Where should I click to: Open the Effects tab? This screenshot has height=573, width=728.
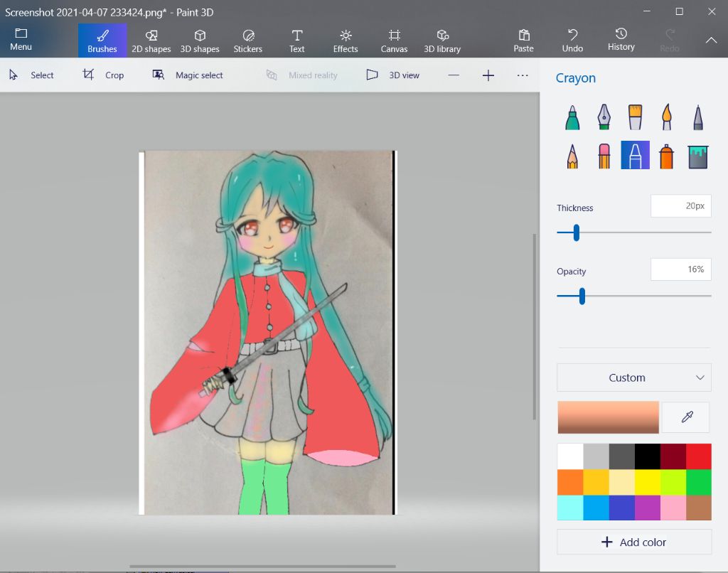click(346, 41)
